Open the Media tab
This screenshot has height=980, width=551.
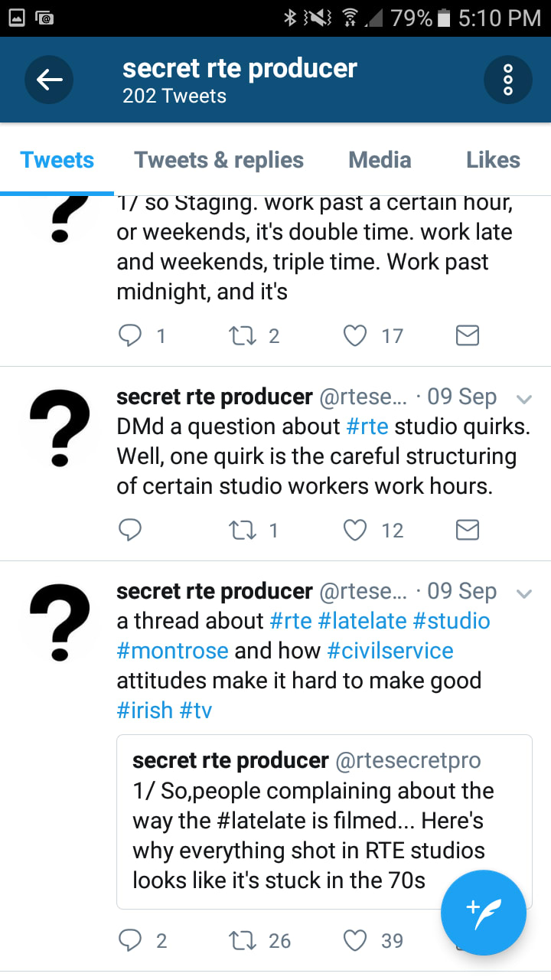click(380, 160)
